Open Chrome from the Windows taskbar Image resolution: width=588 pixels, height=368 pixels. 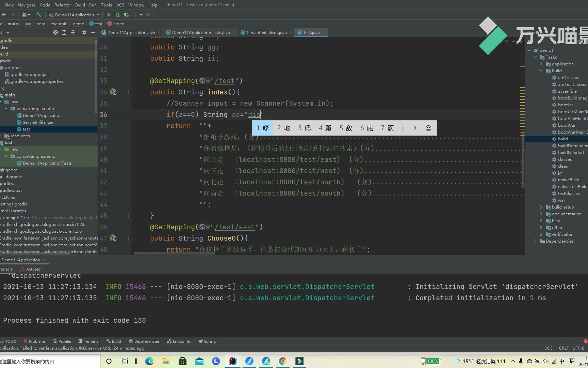[x=282, y=361]
